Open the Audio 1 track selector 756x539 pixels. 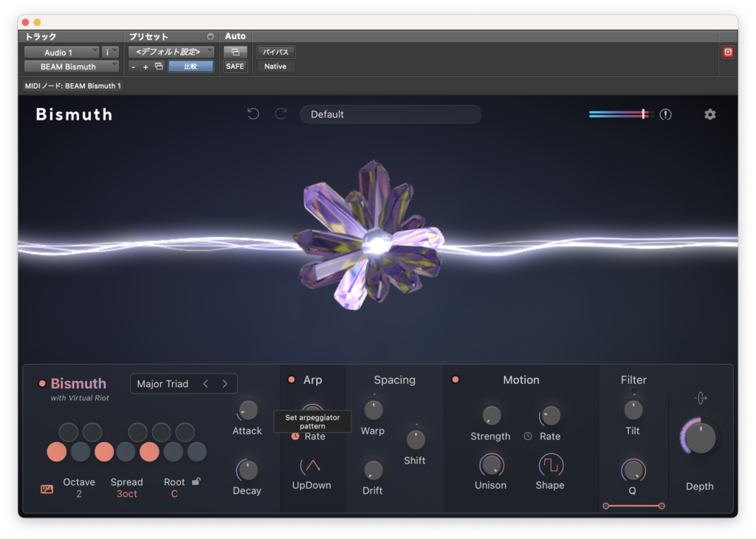point(62,52)
